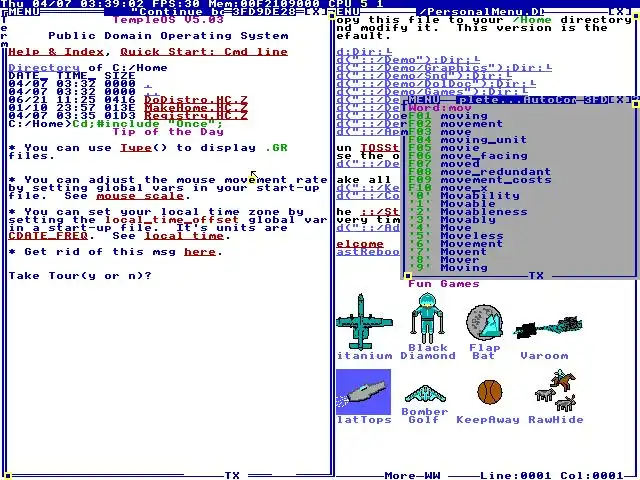Open MakeHome.HC.Z file link
The width and height of the screenshot is (640, 480).
coord(196,108)
